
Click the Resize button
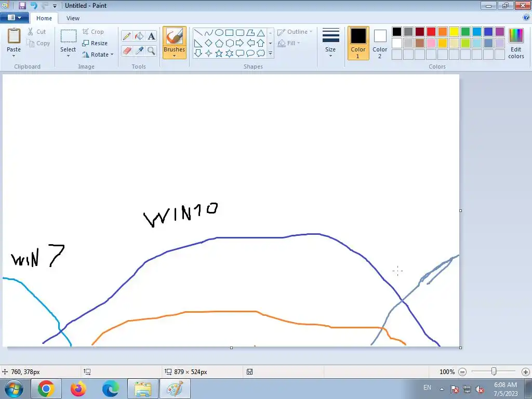(95, 43)
